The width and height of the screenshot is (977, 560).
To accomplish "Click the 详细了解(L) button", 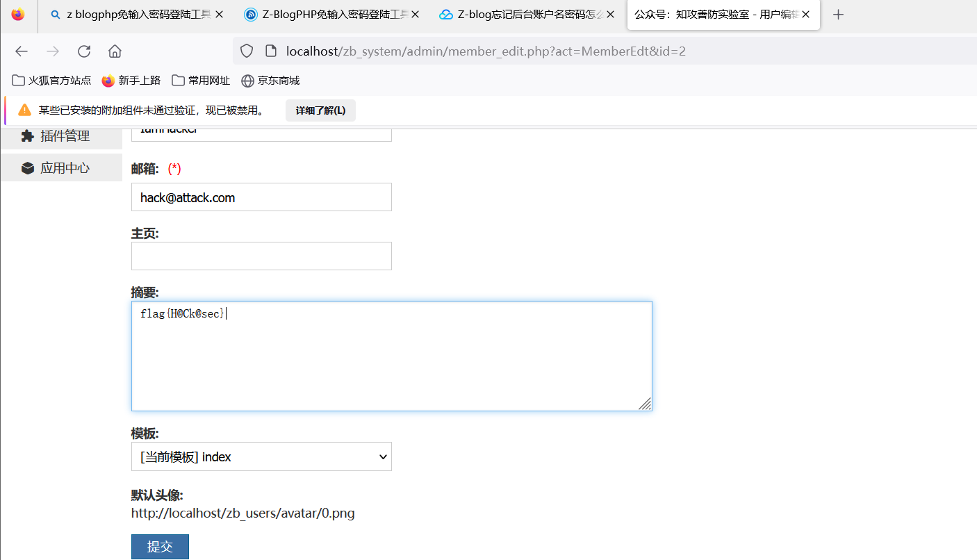I will pyautogui.click(x=320, y=110).
